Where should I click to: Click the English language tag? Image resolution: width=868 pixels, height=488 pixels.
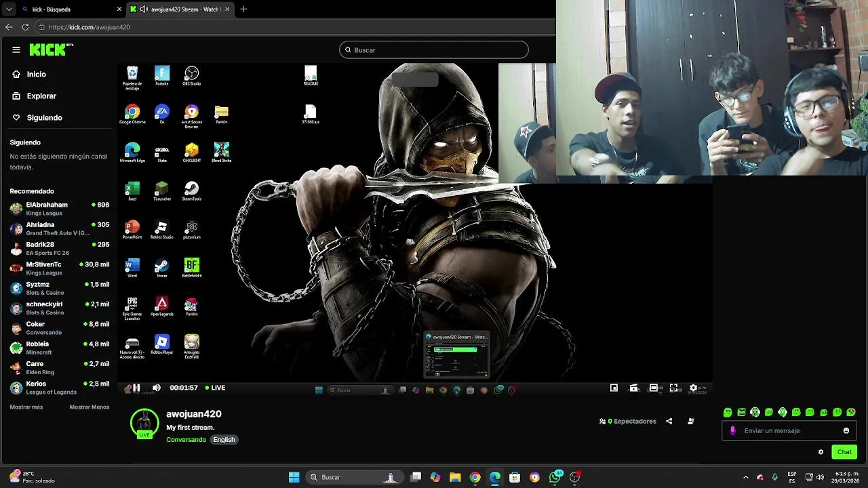pyautogui.click(x=224, y=440)
